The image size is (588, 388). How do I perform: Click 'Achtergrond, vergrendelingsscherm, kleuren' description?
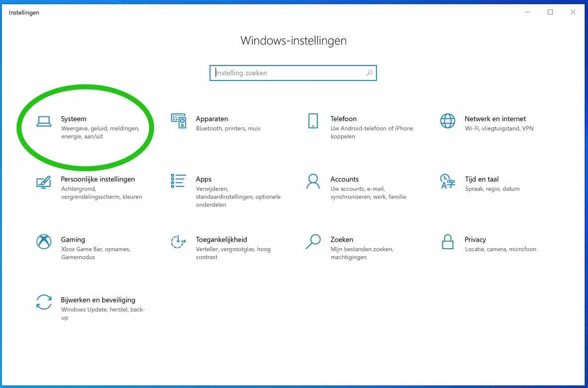point(101,193)
